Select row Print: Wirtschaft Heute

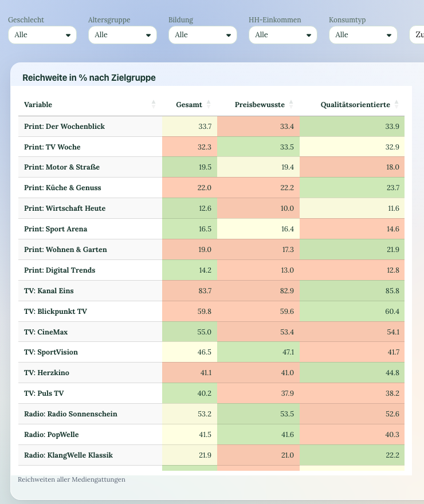click(211, 208)
